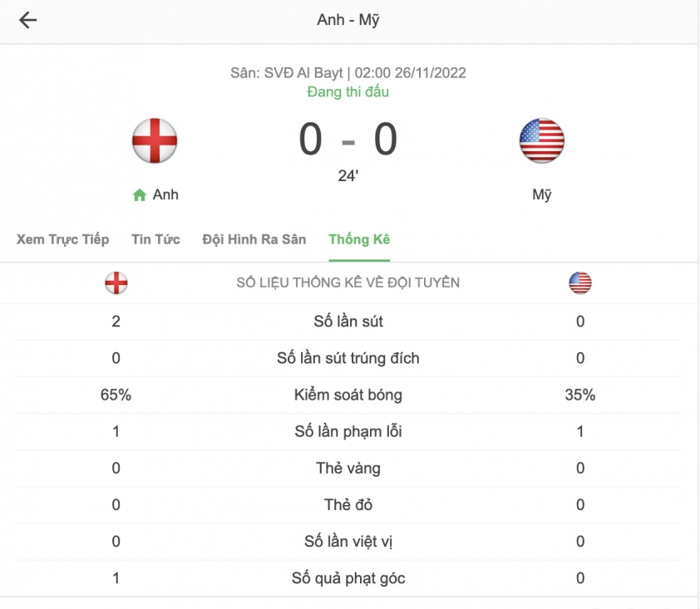This screenshot has height=609, width=700.
Task: Click the Mỹ team name
Action: point(541,194)
